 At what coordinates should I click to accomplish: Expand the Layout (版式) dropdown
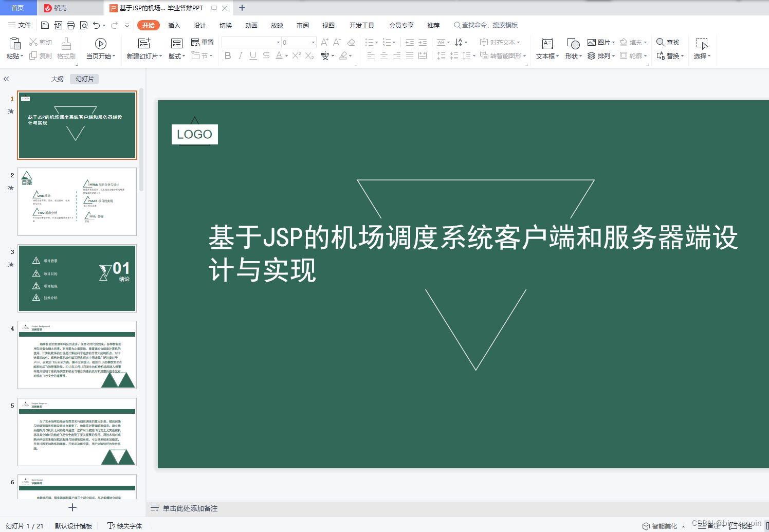click(x=184, y=57)
